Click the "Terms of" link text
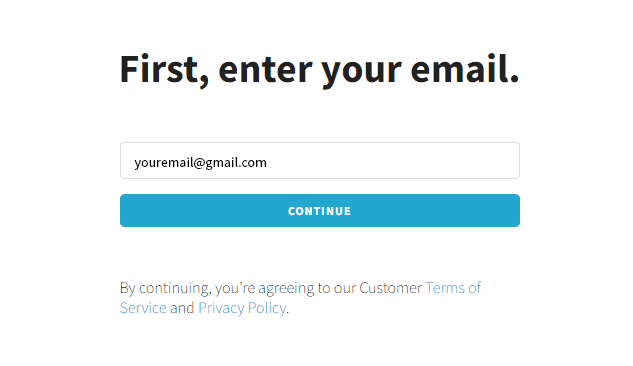The height and width of the screenshot is (366, 633). point(453,288)
